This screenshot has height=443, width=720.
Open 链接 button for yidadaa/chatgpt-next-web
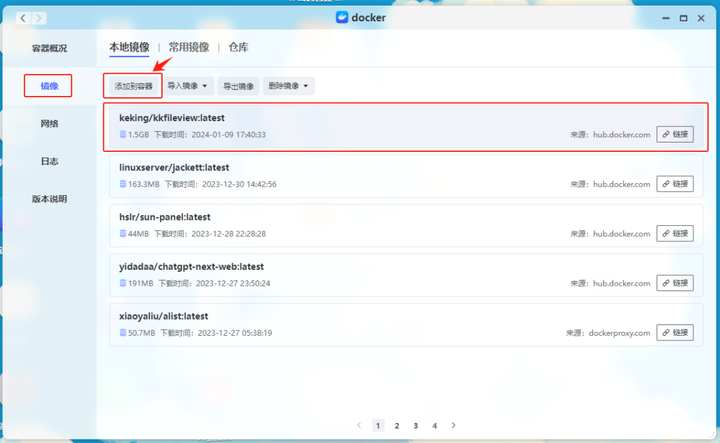[x=675, y=283]
